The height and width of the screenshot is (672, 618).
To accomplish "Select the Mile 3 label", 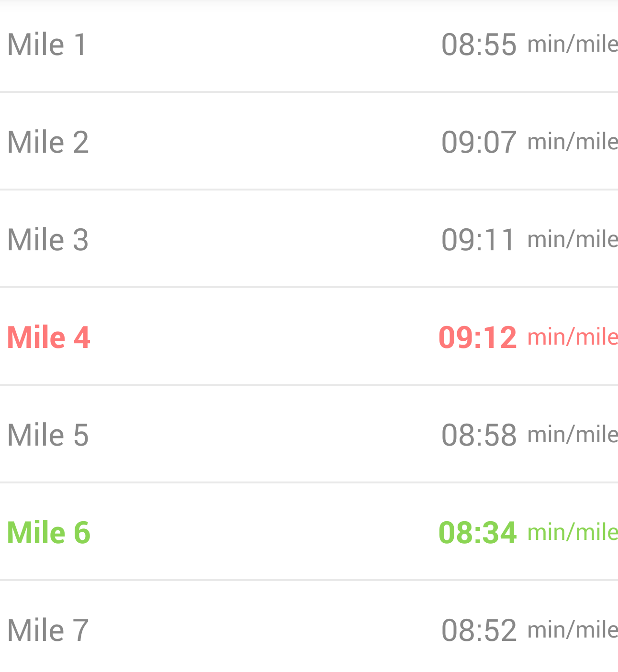I will [48, 240].
